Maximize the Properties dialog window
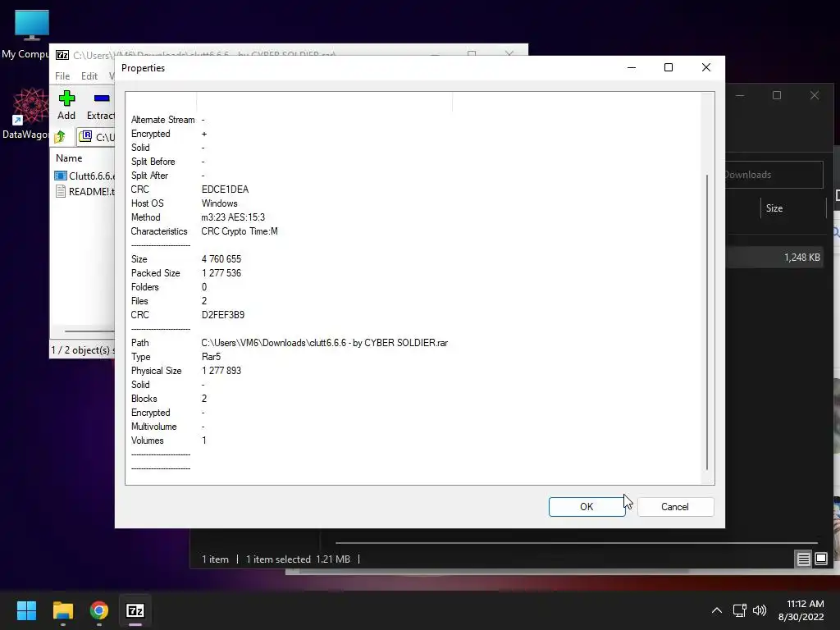Image resolution: width=840 pixels, height=630 pixels. pos(669,67)
